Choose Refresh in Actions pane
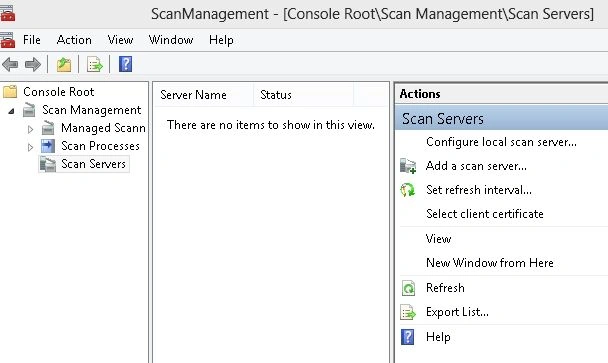608x363 pixels. pos(445,288)
